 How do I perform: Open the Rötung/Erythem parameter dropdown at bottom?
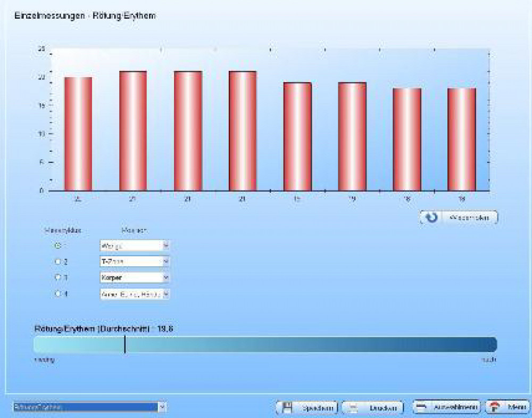click(x=163, y=407)
